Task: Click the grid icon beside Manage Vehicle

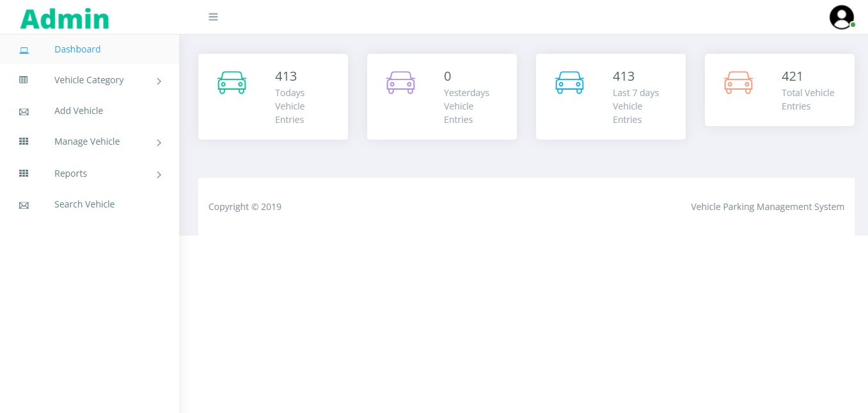Action: point(24,142)
